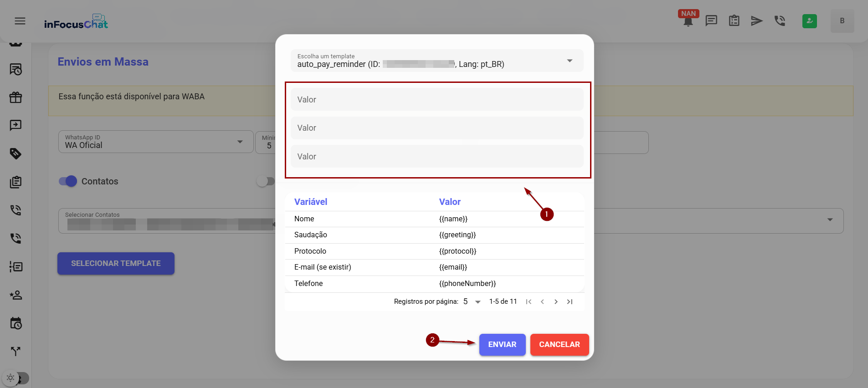The height and width of the screenshot is (388, 868).
Task: Open the gift icon in sidebar
Action: point(16,97)
